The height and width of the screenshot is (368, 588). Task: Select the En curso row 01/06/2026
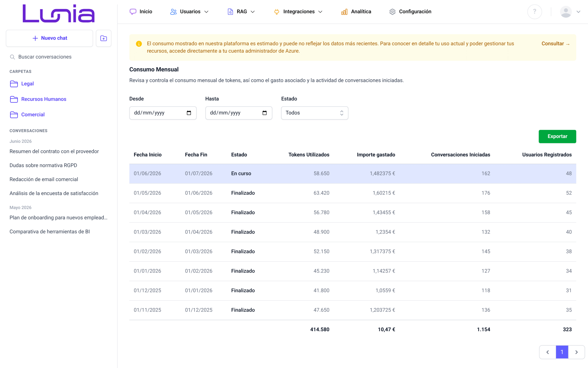point(353,173)
